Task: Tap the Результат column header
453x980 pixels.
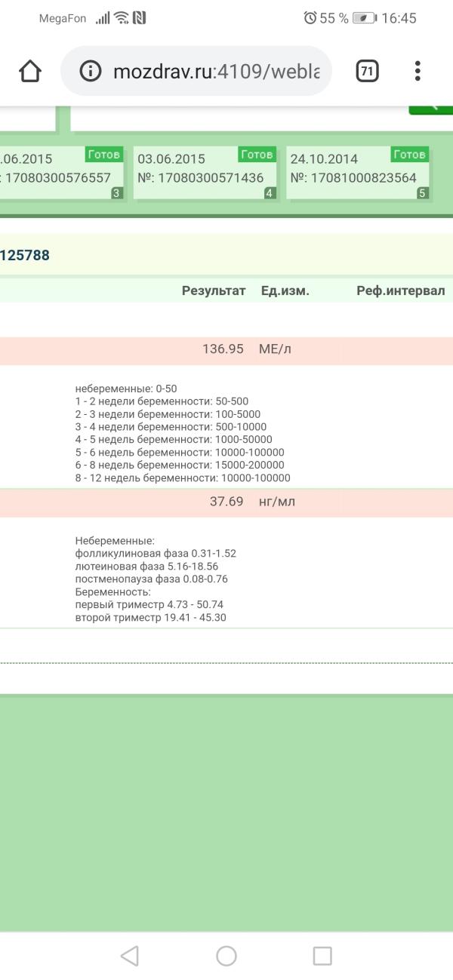Action: pyautogui.click(x=214, y=291)
